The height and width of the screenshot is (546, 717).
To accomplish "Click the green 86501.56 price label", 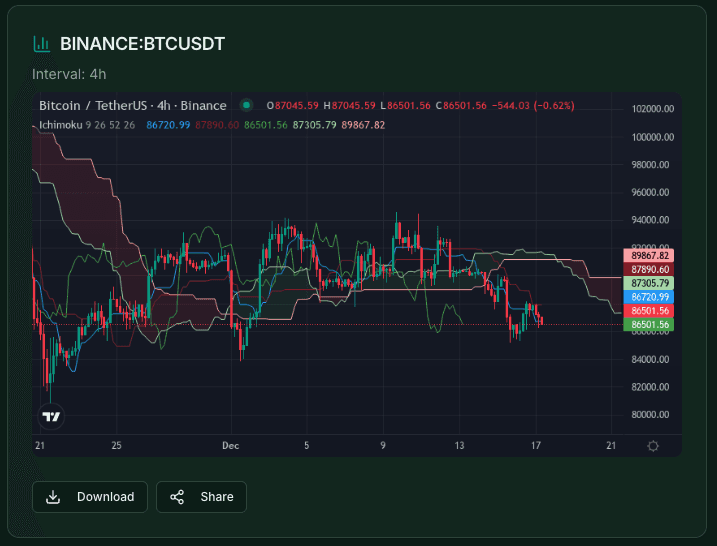I will point(648,325).
